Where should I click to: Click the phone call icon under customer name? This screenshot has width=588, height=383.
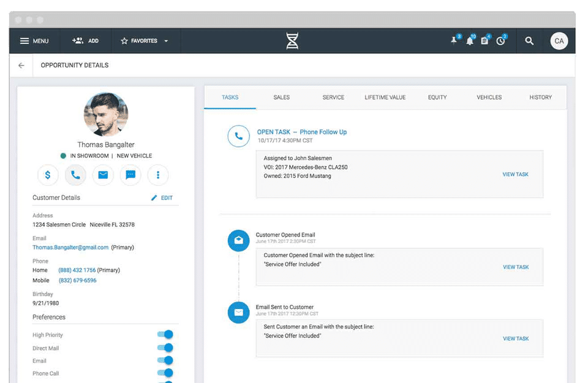(x=75, y=174)
